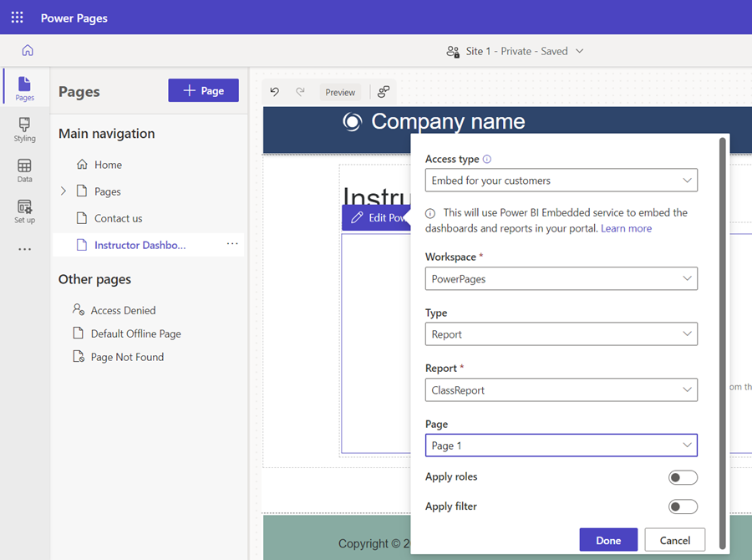Screen dimensions: 752x560
Task: Follow the Learn more link
Action: click(x=626, y=228)
